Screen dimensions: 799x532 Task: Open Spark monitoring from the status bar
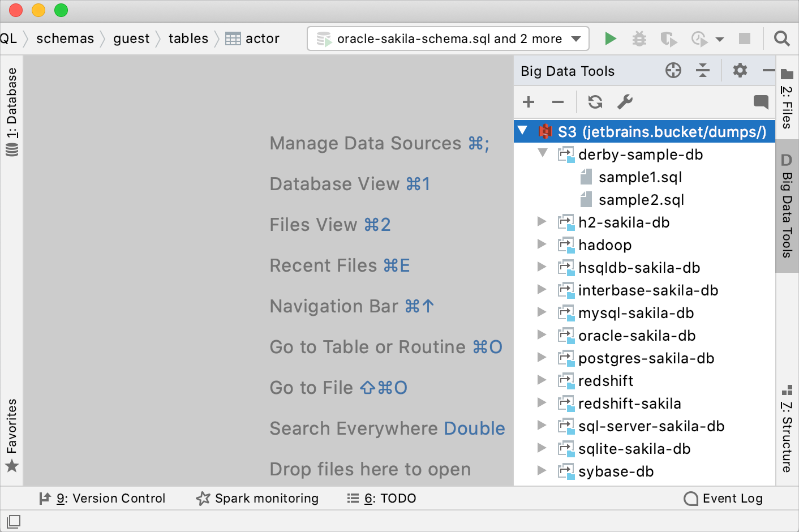257,498
